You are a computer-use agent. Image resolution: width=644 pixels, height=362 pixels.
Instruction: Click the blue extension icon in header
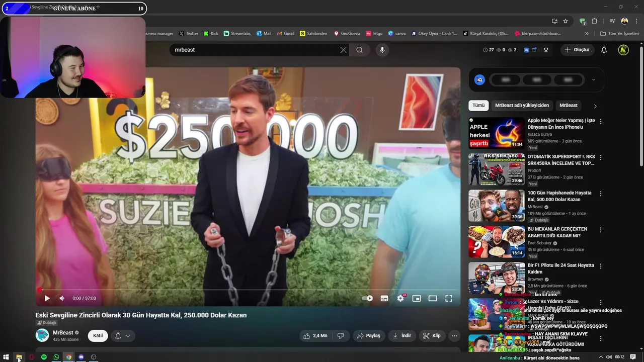click(x=526, y=50)
